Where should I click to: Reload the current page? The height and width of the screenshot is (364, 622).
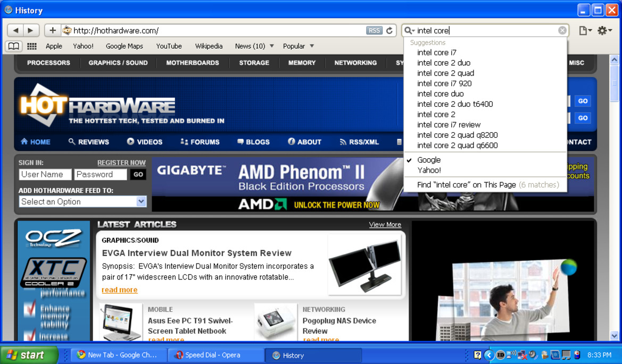tap(389, 30)
